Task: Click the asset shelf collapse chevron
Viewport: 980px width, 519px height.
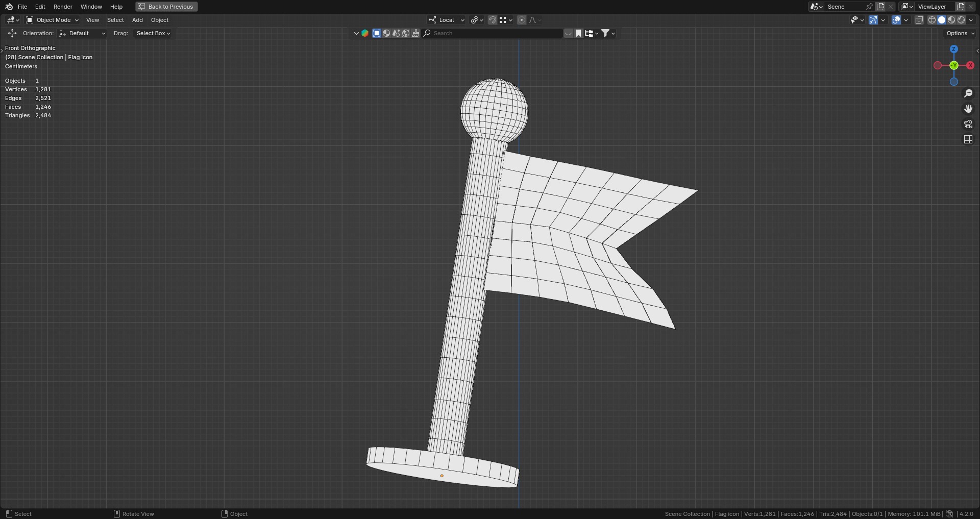Action: click(356, 33)
